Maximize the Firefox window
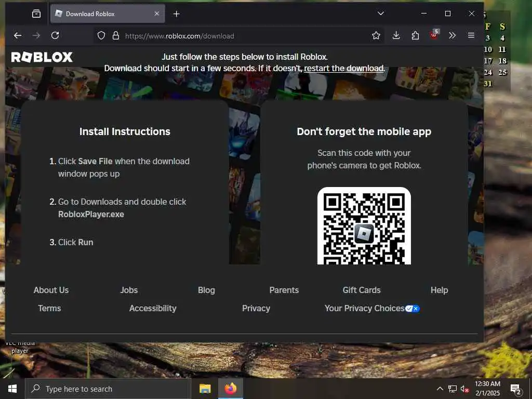 coord(448,14)
